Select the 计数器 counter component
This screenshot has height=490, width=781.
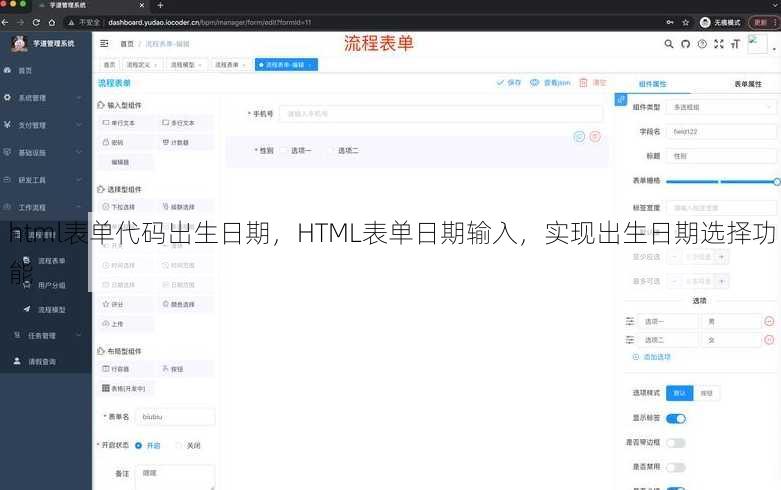pyautogui.click(x=186, y=142)
